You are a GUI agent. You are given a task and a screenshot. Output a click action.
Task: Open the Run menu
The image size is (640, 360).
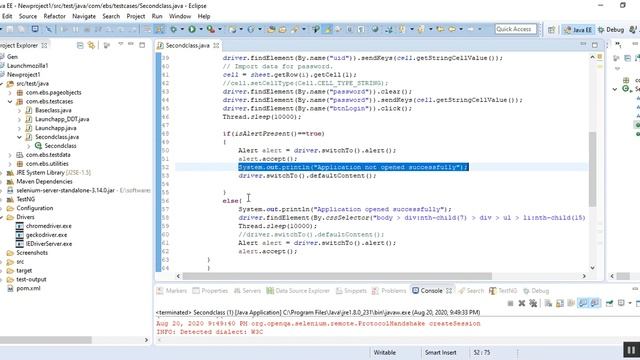point(157,16)
